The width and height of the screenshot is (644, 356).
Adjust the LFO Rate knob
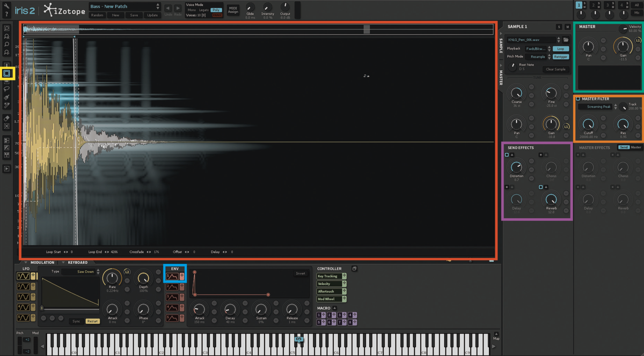[112, 278]
